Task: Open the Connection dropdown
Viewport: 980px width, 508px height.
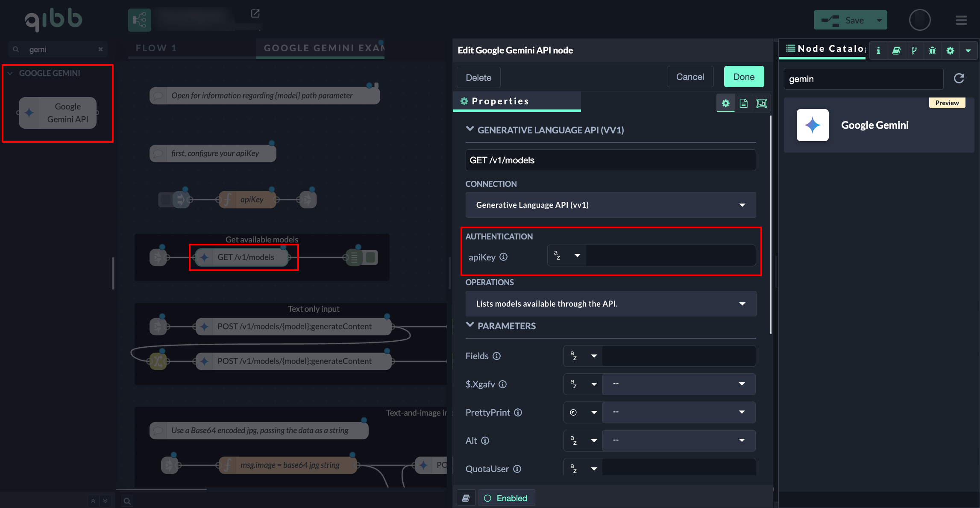Action: click(610, 205)
